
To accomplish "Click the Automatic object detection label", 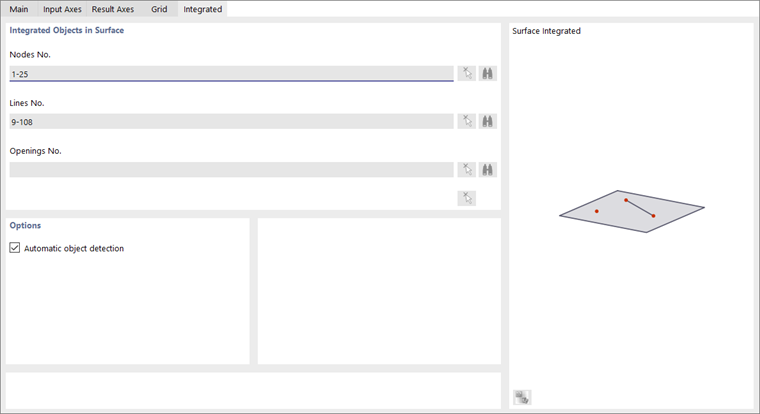I will coord(74,248).
